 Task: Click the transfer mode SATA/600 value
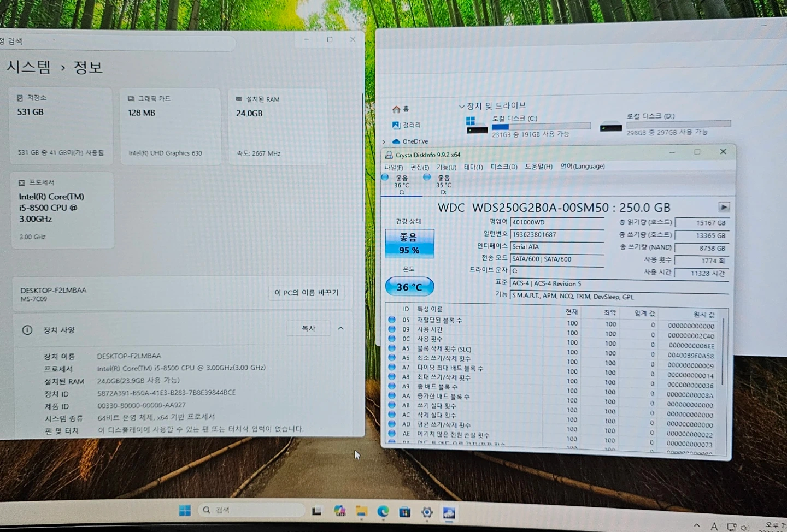[557, 259]
